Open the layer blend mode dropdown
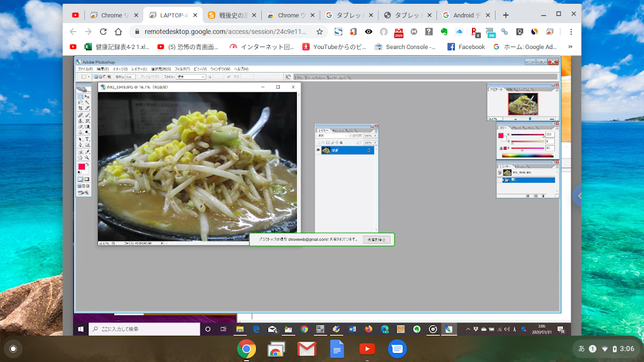The image size is (644, 362). pyautogui.click(x=333, y=136)
